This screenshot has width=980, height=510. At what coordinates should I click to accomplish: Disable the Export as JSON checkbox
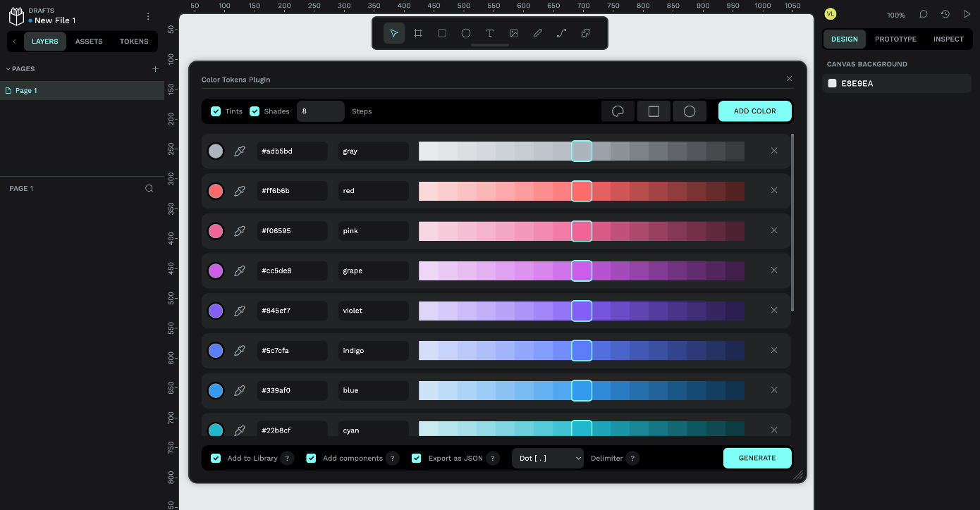click(x=417, y=458)
